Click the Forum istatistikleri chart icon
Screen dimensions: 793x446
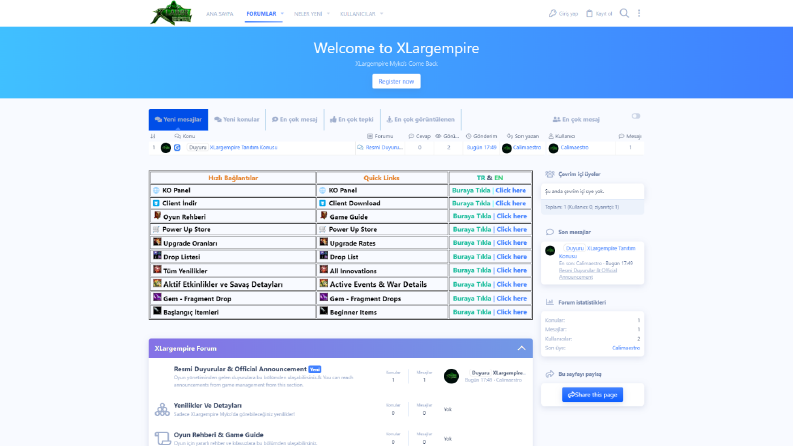[x=550, y=302]
